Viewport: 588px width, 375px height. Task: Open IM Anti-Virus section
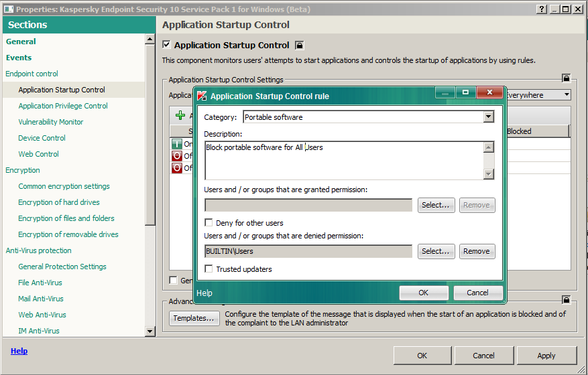point(39,331)
